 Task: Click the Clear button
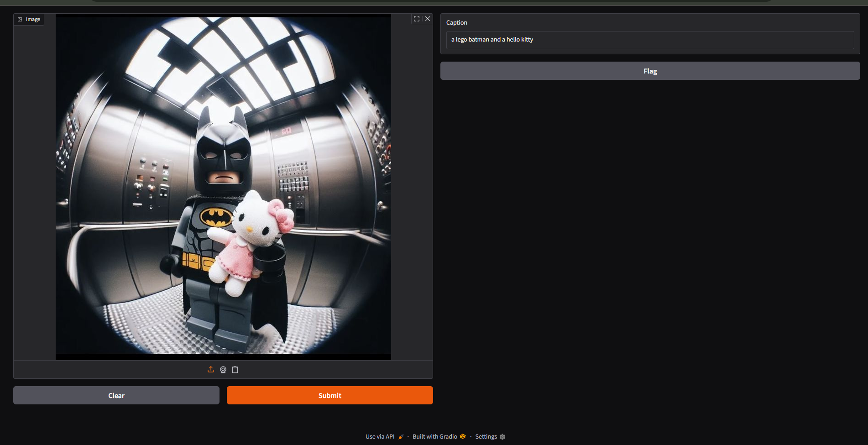(x=116, y=395)
